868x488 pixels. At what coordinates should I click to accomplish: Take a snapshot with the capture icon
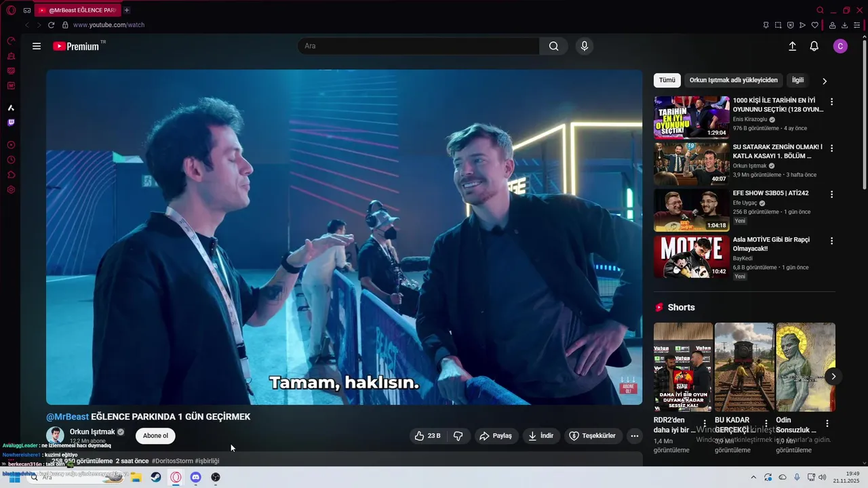(778, 25)
